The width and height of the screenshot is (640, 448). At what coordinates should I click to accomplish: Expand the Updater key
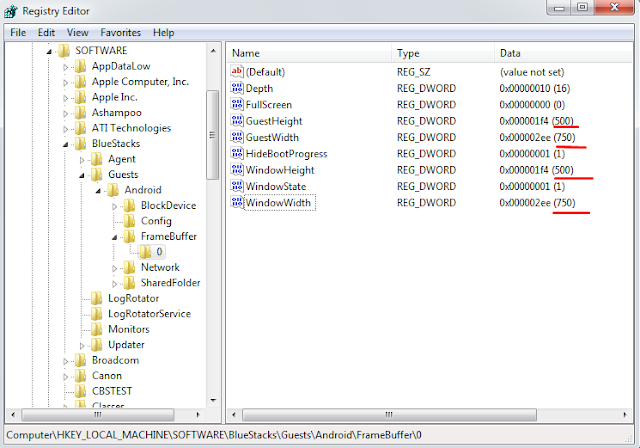(82, 346)
